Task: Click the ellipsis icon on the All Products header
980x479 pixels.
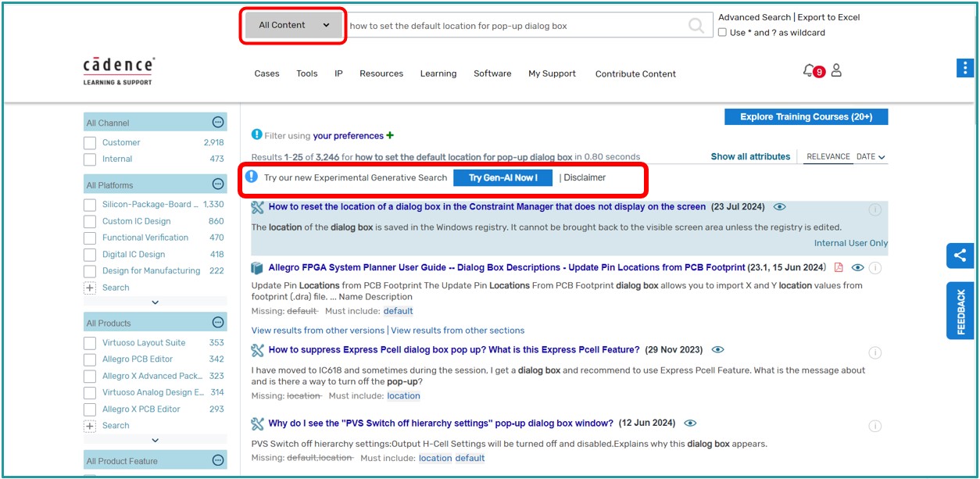Action: tap(220, 322)
